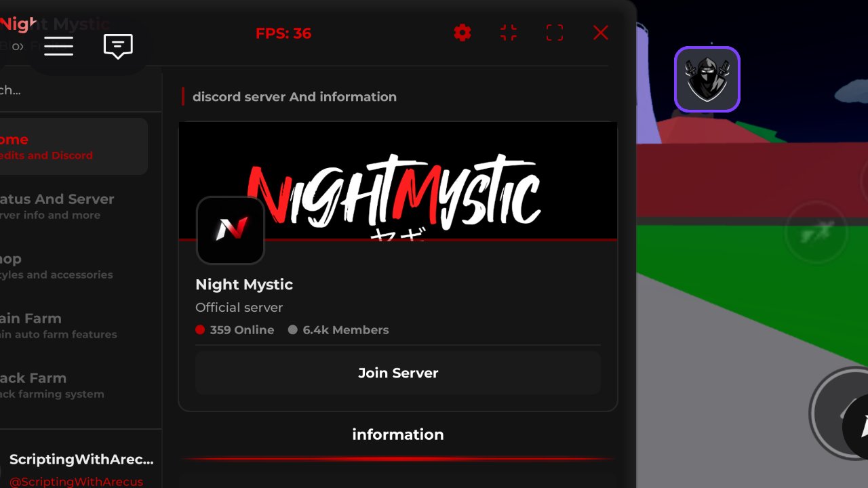Viewport: 868px width, 488px height.
Task: Shrink the UI using the collapse icon
Action: (x=508, y=33)
